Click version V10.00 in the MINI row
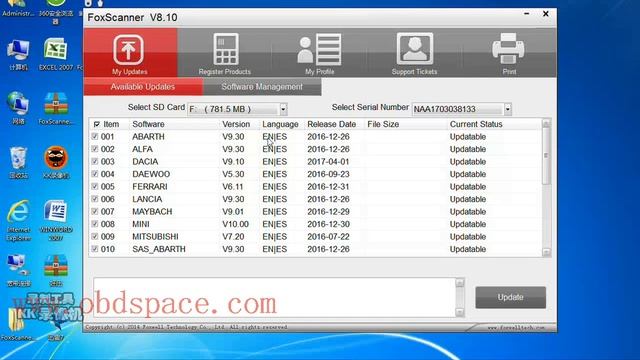 pos(236,224)
